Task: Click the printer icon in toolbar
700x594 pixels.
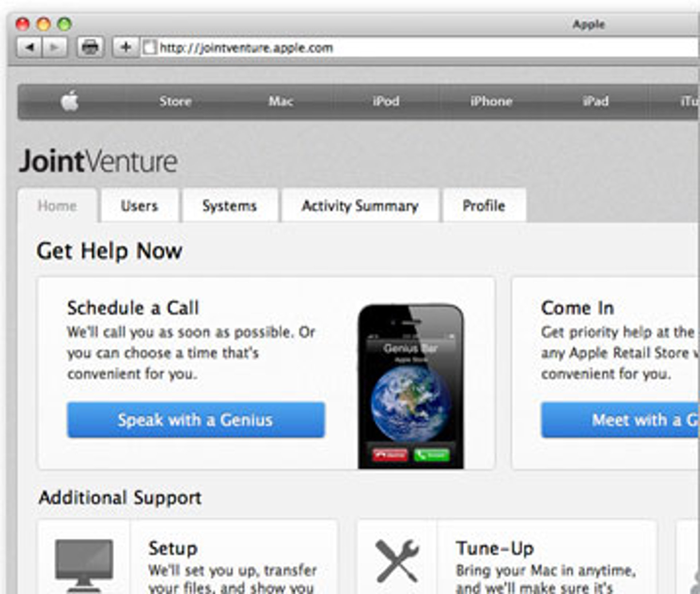Action: pos(90,47)
